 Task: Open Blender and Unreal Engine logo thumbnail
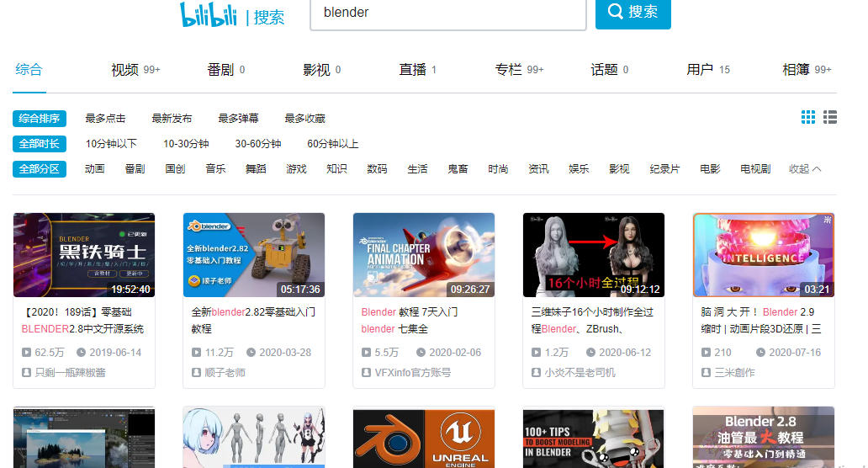424,438
